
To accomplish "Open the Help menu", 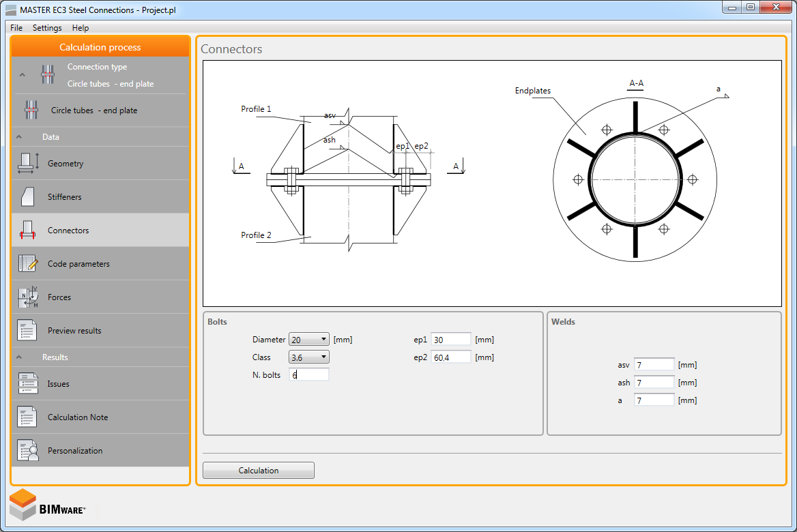I will [81, 28].
